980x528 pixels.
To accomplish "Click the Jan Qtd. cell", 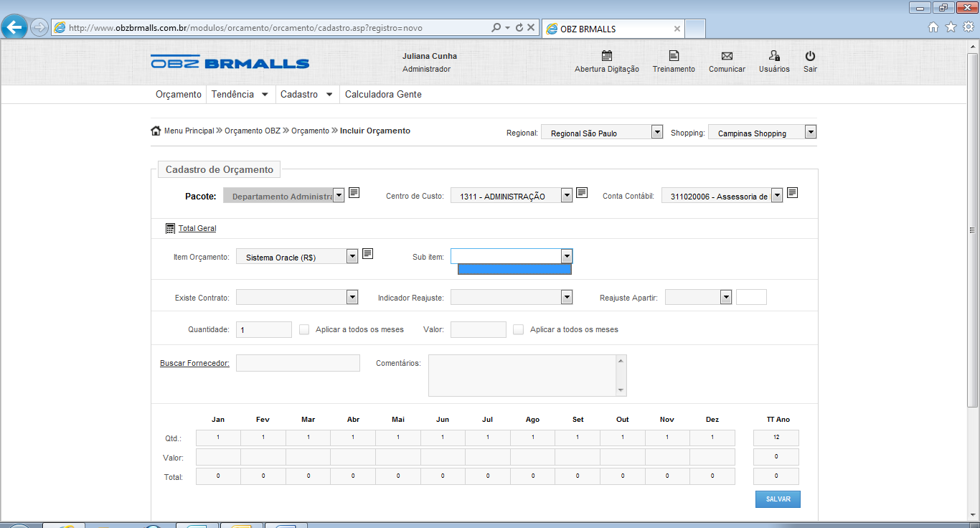I will pos(218,438).
